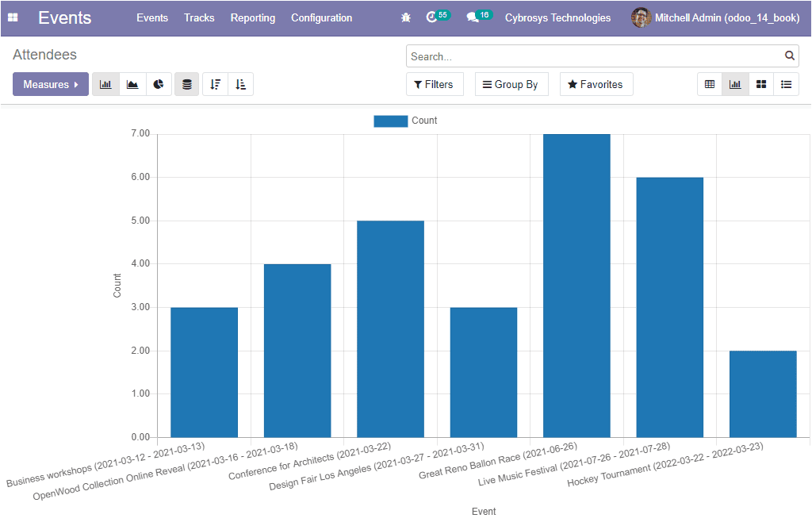This screenshot has width=812, height=522.
Task: Open the Filters dropdown
Action: point(435,84)
